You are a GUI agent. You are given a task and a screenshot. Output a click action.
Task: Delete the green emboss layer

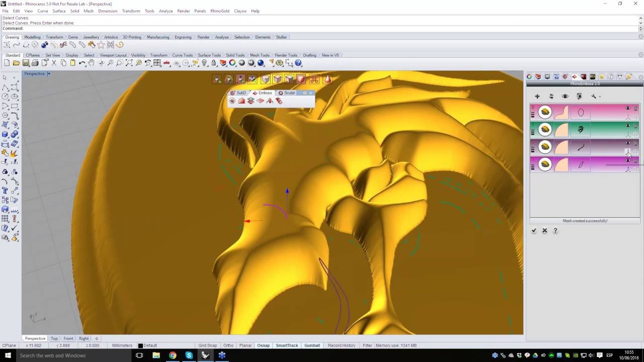tap(635, 126)
